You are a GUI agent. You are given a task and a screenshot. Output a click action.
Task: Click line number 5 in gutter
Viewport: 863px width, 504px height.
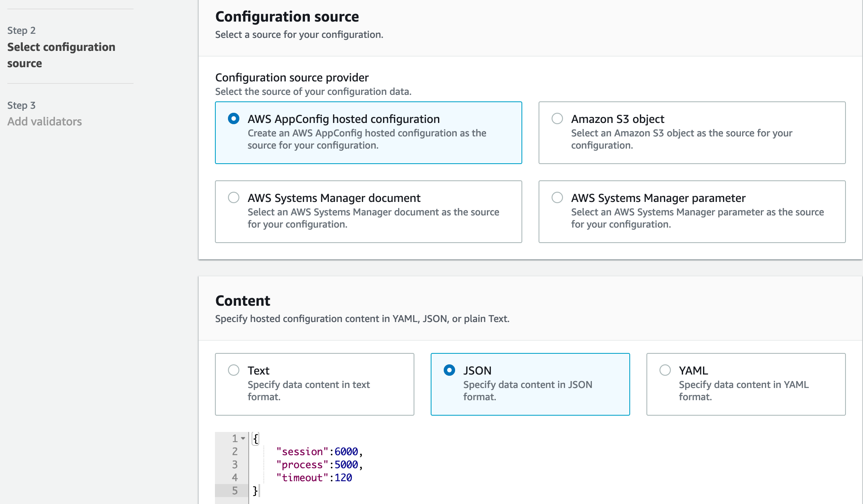coord(235,491)
